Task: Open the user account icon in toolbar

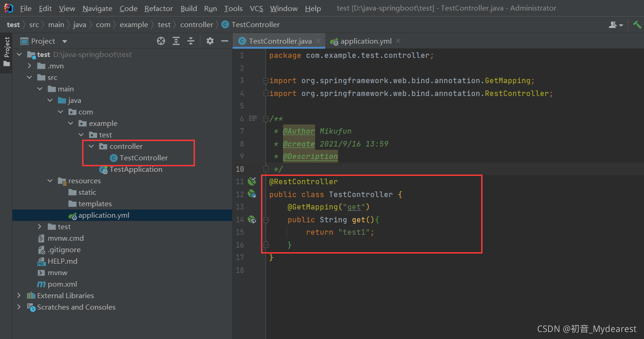Action: coord(616,25)
